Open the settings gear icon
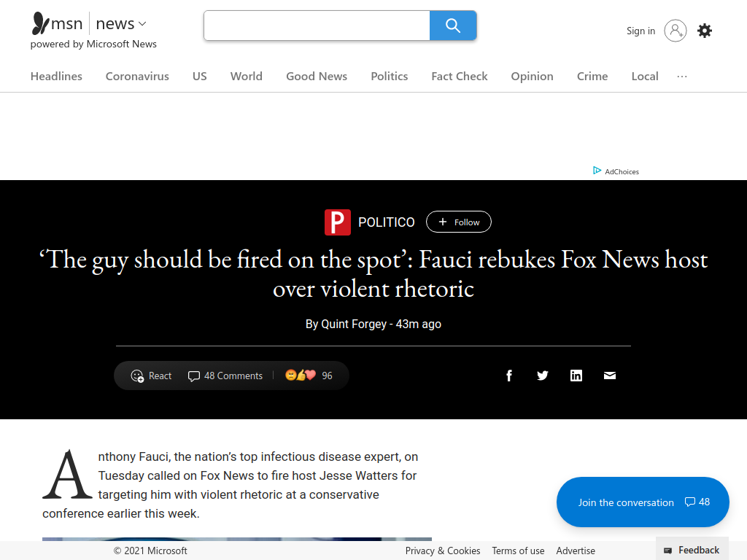747x560 pixels. pos(705,31)
